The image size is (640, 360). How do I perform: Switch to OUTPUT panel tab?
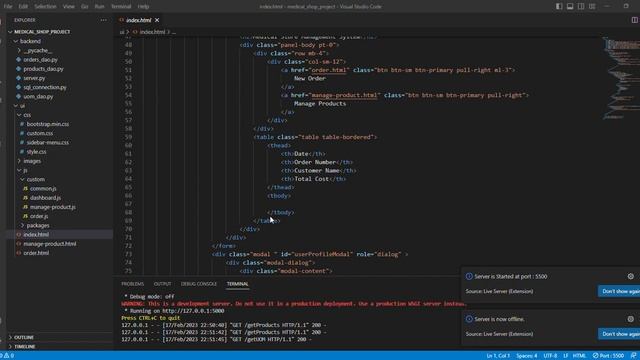[162, 284]
